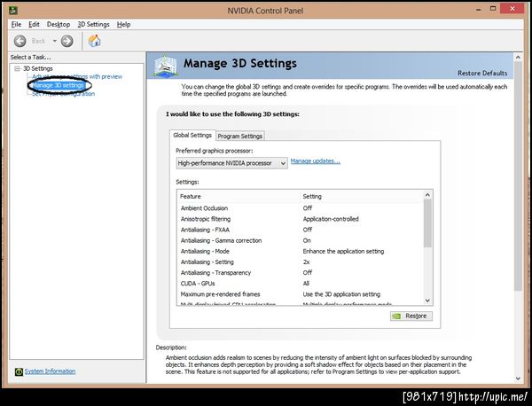Open the 3D Settings menu
532x406 pixels.
point(93,25)
